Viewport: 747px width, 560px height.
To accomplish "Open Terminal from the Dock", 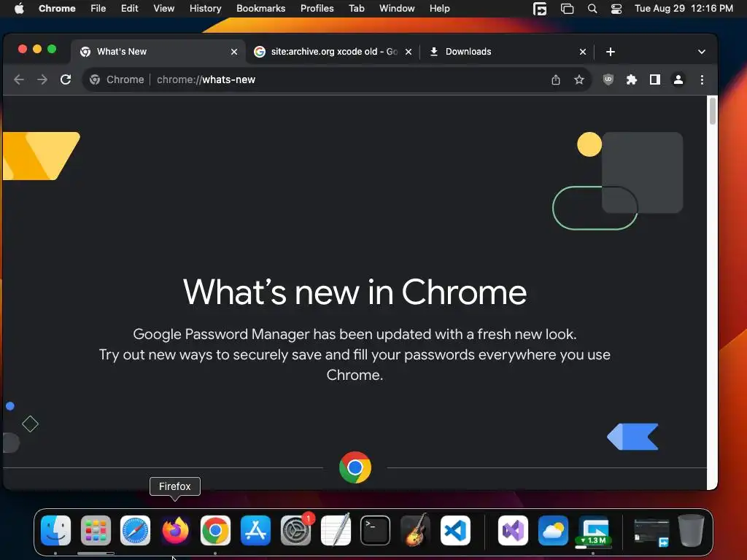I will tap(376, 530).
